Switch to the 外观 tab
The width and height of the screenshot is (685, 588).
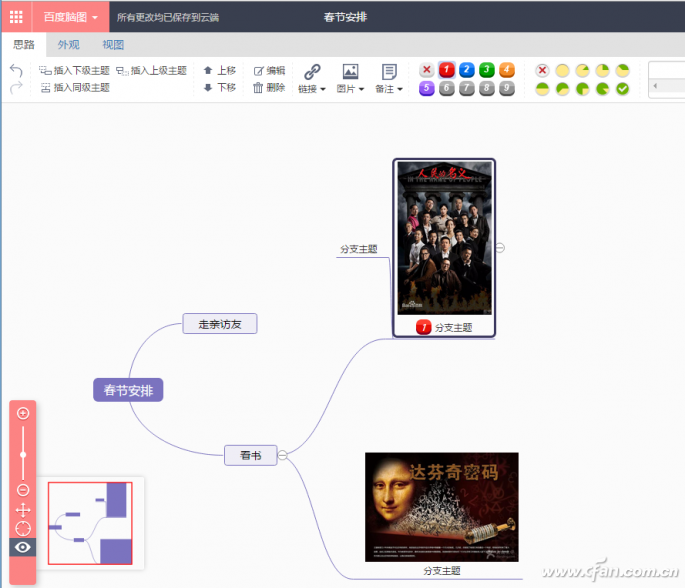[x=69, y=45]
